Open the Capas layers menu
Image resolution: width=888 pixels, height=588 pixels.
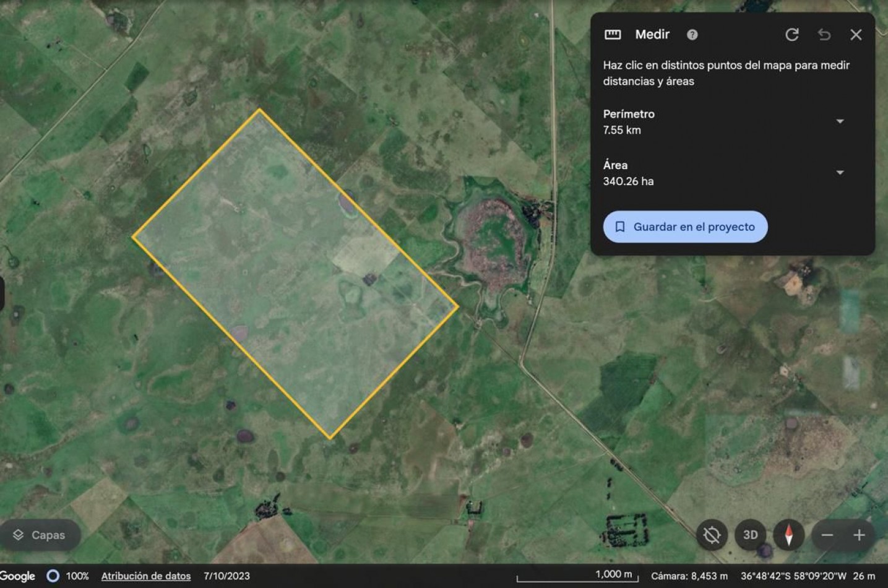40,535
